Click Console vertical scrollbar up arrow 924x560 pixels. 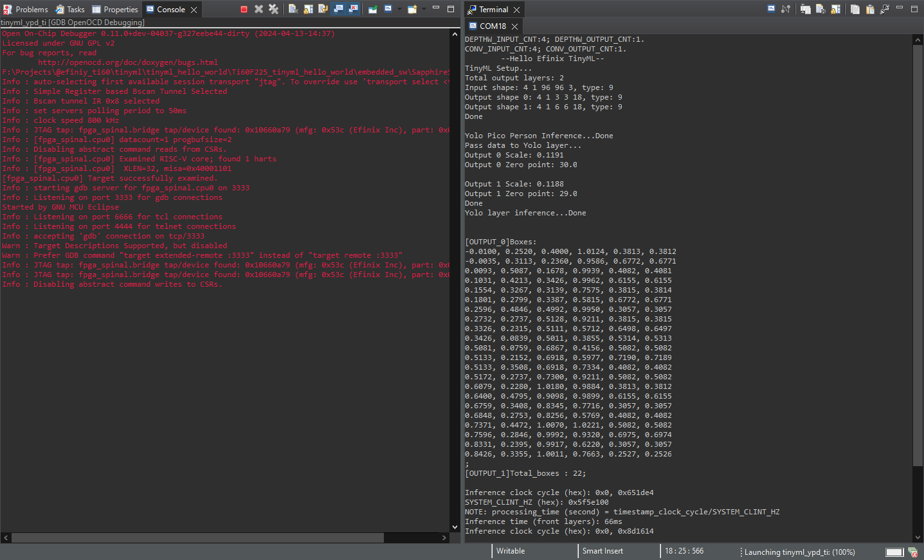click(x=455, y=33)
